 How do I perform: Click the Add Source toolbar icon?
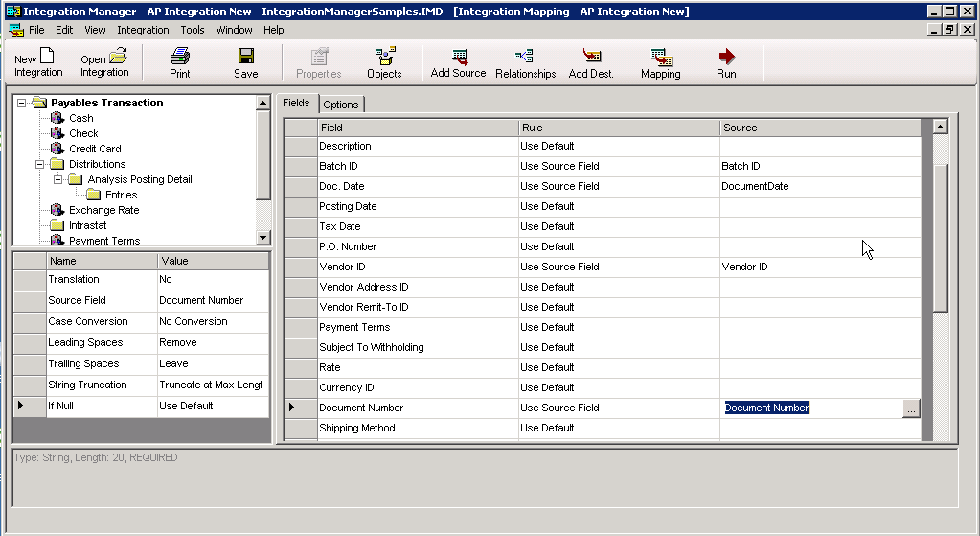(458, 62)
